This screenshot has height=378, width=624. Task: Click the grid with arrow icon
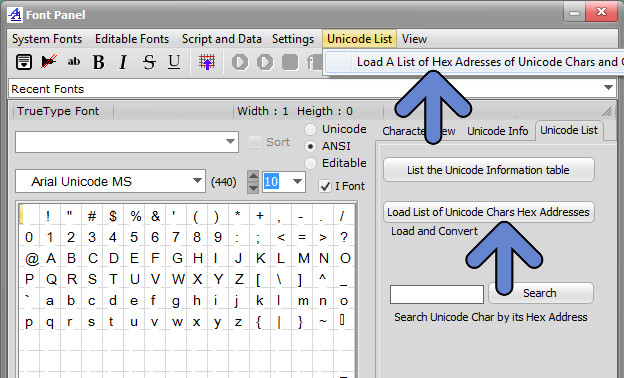point(207,62)
